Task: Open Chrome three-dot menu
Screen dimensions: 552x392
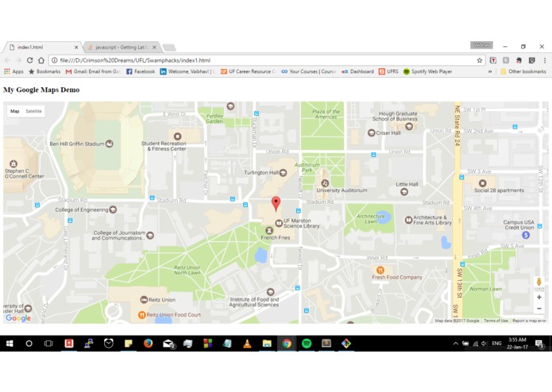Action: (545, 60)
